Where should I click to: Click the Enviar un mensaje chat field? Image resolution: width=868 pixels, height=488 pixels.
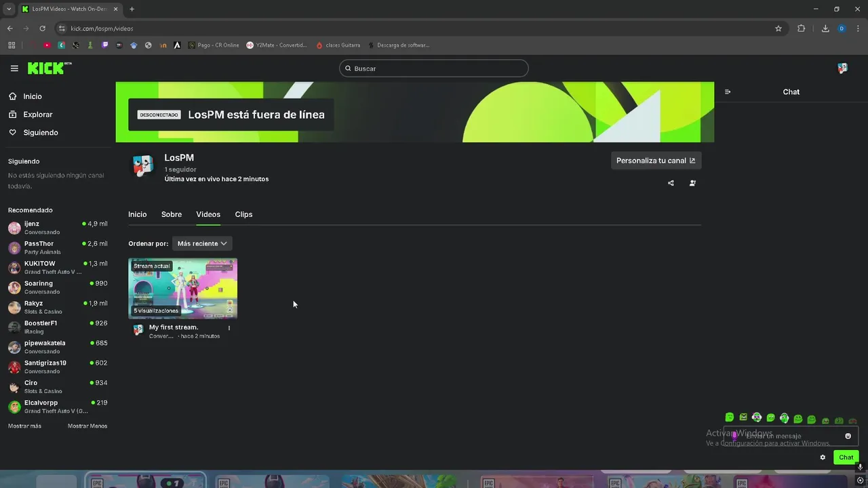click(x=791, y=436)
